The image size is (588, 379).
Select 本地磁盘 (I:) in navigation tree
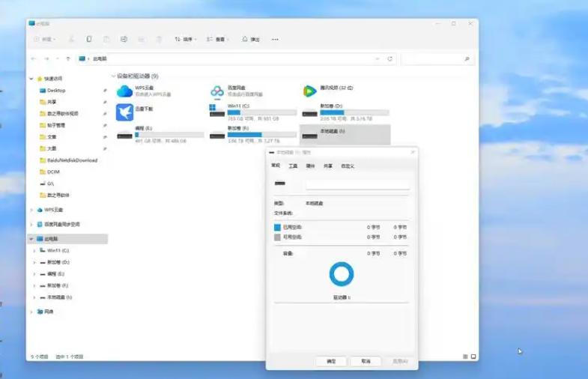click(x=60, y=297)
